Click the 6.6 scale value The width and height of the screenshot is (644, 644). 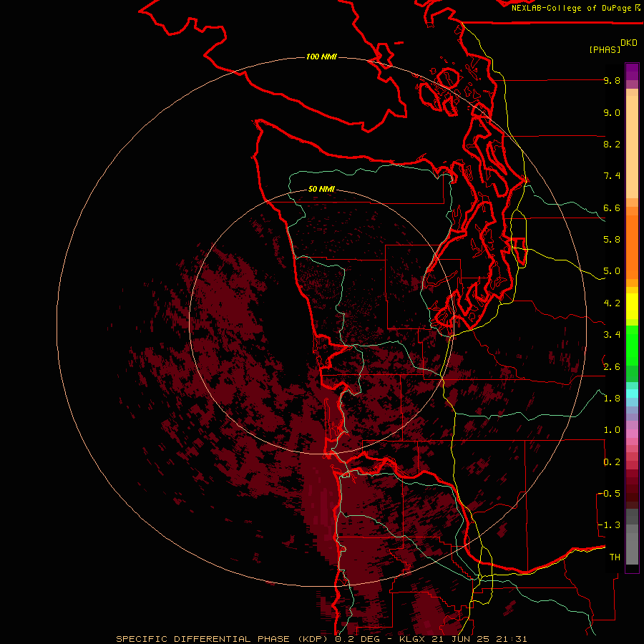pyautogui.click(x=612, y=208)
